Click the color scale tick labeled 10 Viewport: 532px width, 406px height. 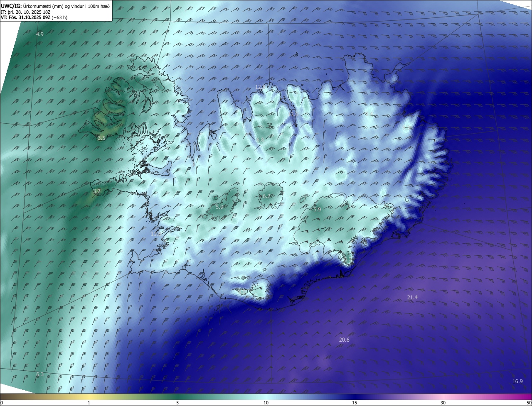pyautogui.click(x=266, y=403)
